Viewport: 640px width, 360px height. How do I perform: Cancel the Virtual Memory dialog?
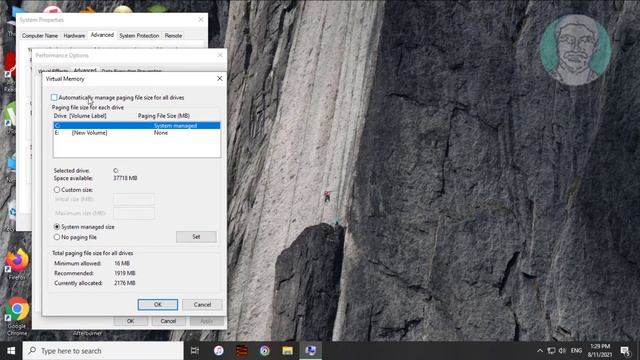point(202,304)
